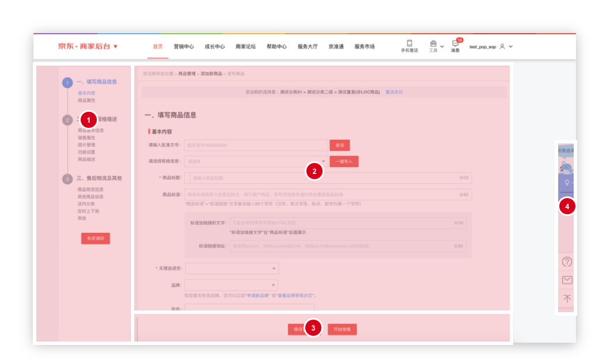
Task: Open the 消息 messages icon with badge
Action: pyautogui.click(x=454, y=44)
